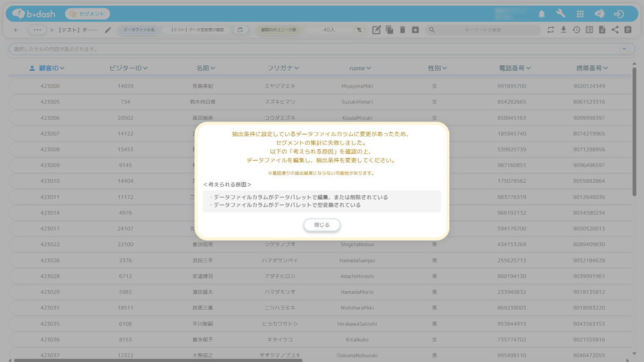Click the copy segment icon

[x=390, y=30]
